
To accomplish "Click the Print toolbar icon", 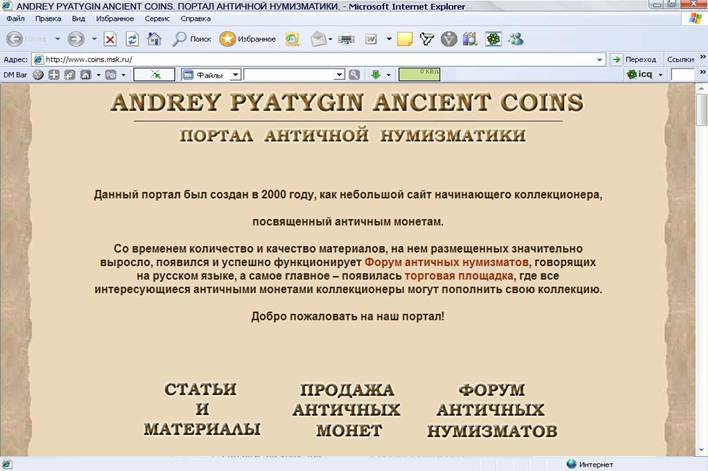I will (x=346, y=39).
